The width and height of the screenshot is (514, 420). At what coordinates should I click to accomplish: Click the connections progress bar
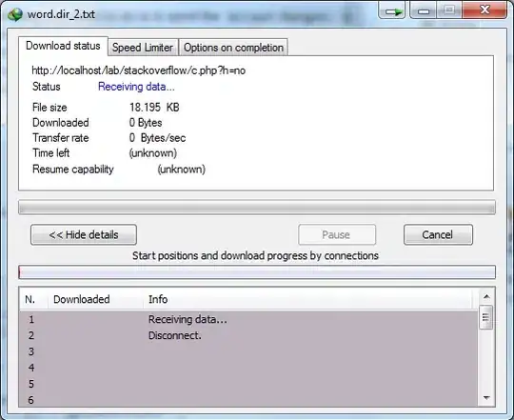click(x=257, y=272)
